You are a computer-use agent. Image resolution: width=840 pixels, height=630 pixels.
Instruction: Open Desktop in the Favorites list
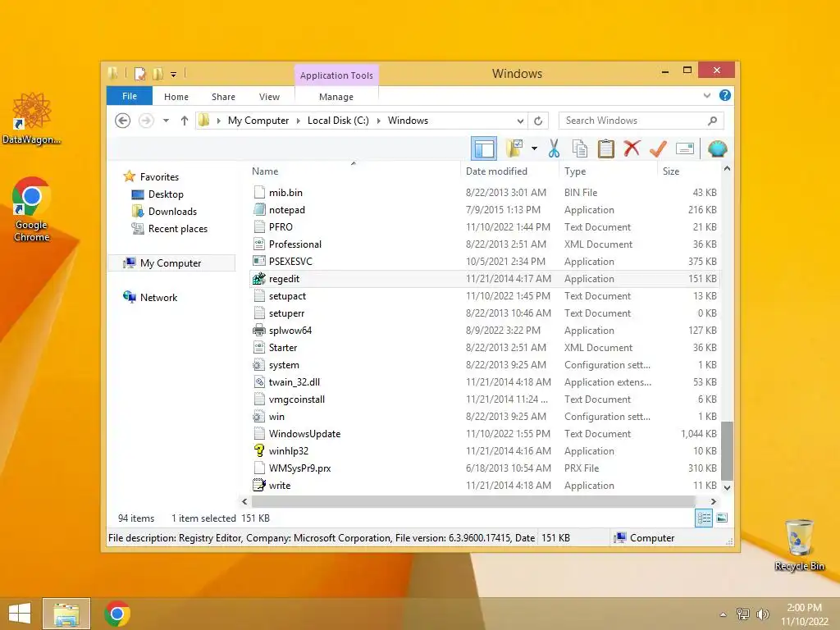pyautogui.click(x=166, y=194)
